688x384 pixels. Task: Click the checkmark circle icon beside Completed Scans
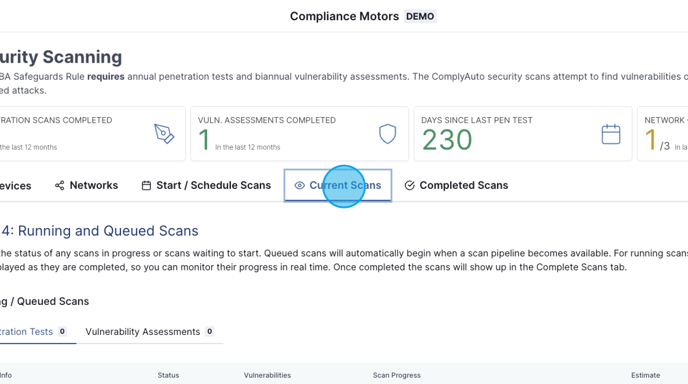[x=409, y=186]
